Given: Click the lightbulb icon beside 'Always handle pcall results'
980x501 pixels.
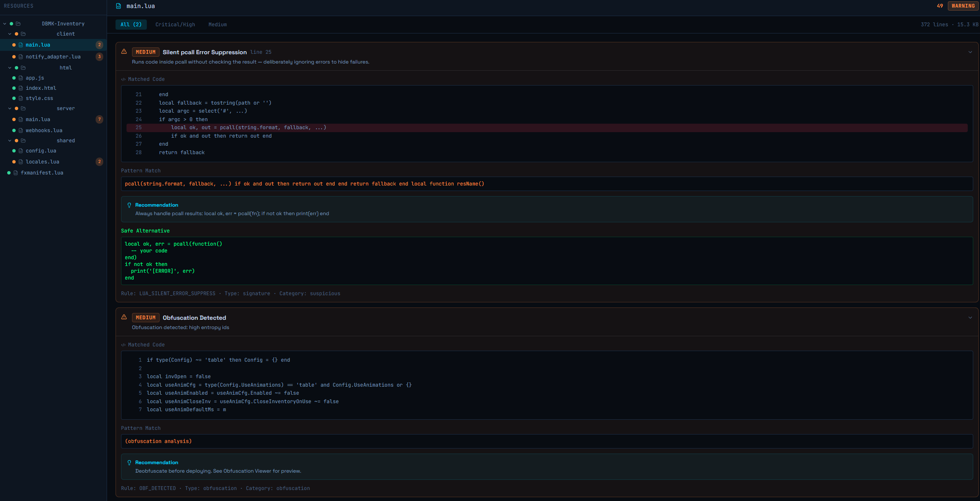Looking at the screenshot, I should pos(129,205).
